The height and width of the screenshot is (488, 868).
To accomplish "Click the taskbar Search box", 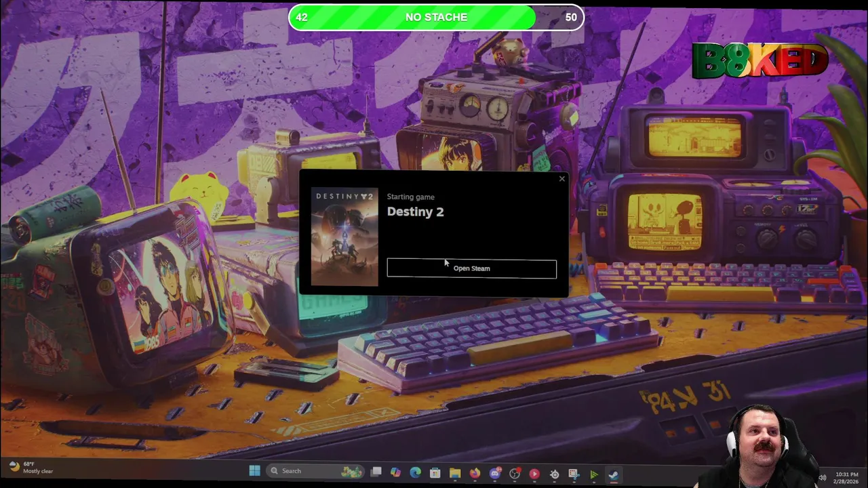I will point(316,471).
